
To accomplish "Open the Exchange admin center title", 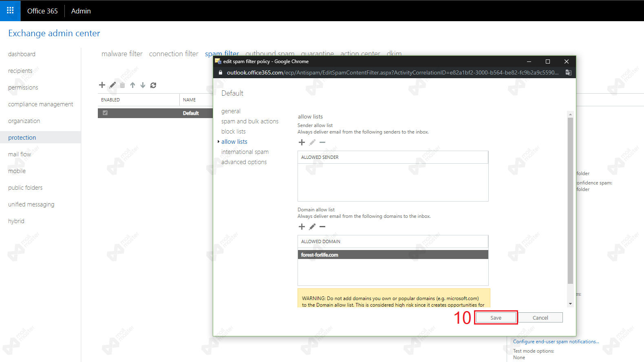I will [x=54, y=33].
